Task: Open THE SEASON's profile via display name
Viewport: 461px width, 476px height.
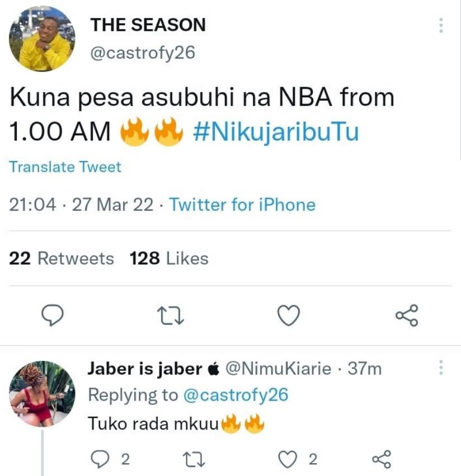Action: 147,25
